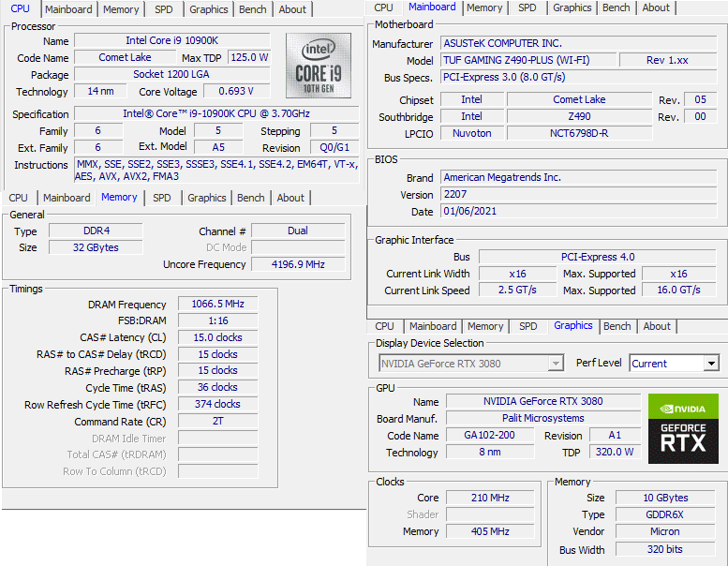
Task: Click the GPU Code Name value 'GA102-200'
Action: [x=490, y=435]
